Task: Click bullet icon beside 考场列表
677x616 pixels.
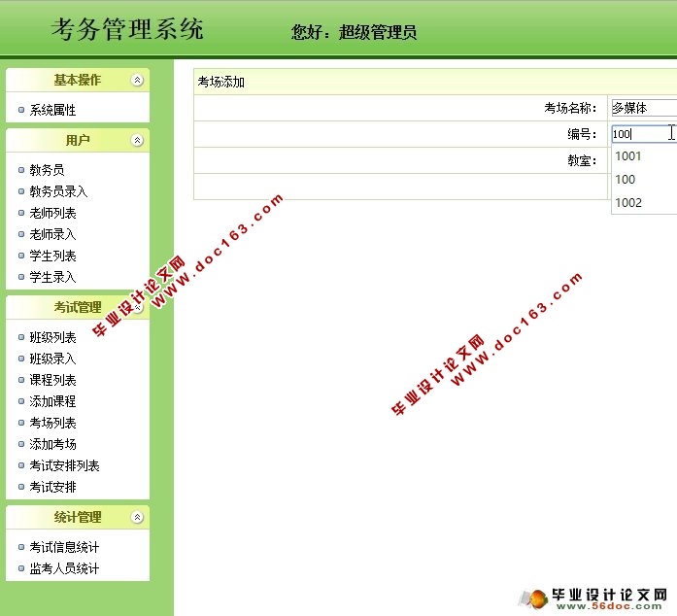Action: [20, 423]
